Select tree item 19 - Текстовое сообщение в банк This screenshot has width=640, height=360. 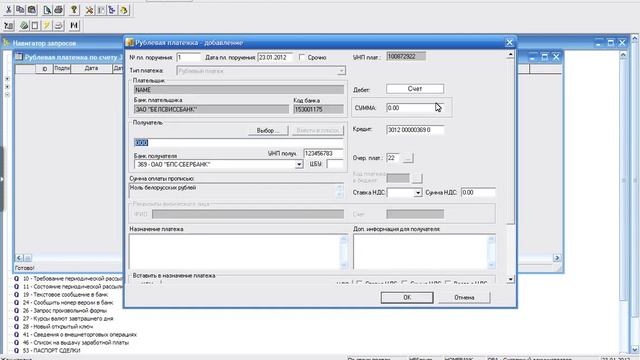(x=65, y=294)
